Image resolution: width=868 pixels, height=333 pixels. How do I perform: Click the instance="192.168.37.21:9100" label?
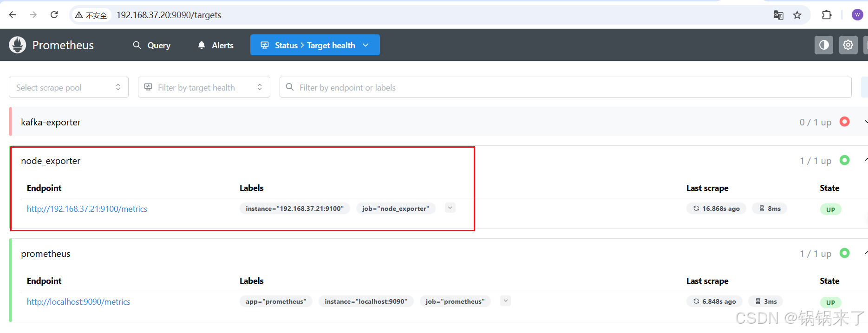click(295, 209)
